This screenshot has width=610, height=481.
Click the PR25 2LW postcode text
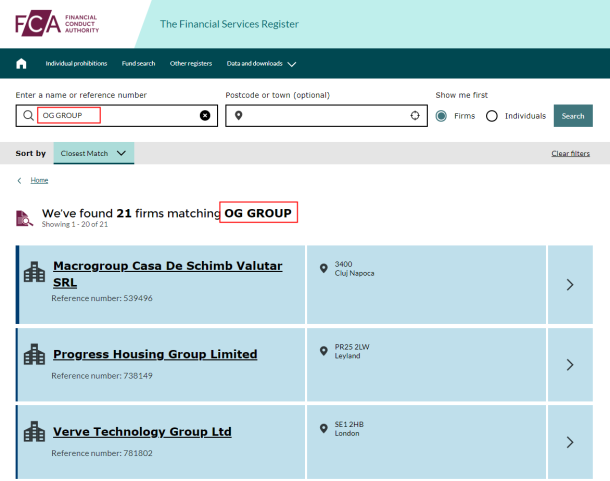pos(352,347)
